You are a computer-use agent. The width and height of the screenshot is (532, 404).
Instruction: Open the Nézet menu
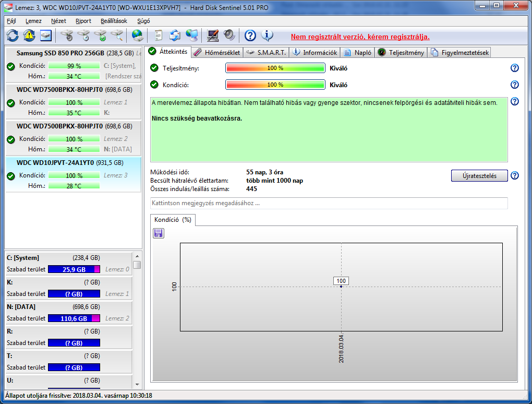pos(59,21)
